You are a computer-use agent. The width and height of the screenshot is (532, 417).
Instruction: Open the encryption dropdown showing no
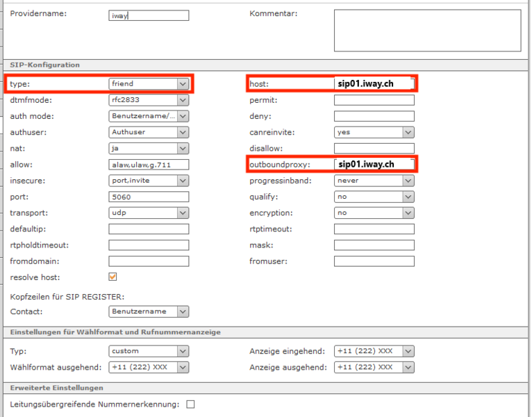click(x=374, y=213)
